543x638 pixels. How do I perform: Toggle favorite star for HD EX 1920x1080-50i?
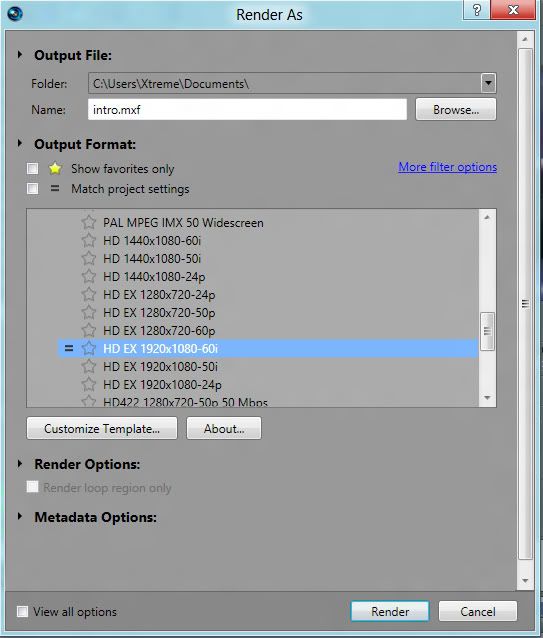[x=88, y=367]
